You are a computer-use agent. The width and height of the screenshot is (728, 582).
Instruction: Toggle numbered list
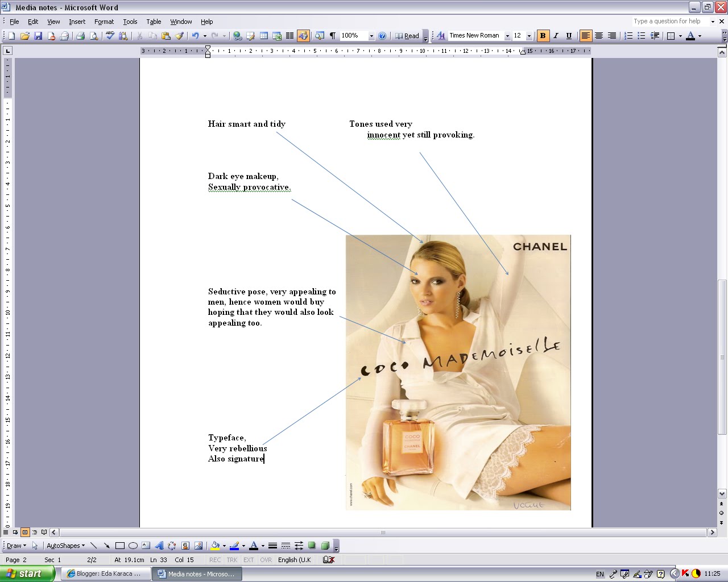(x=628, y=36)
